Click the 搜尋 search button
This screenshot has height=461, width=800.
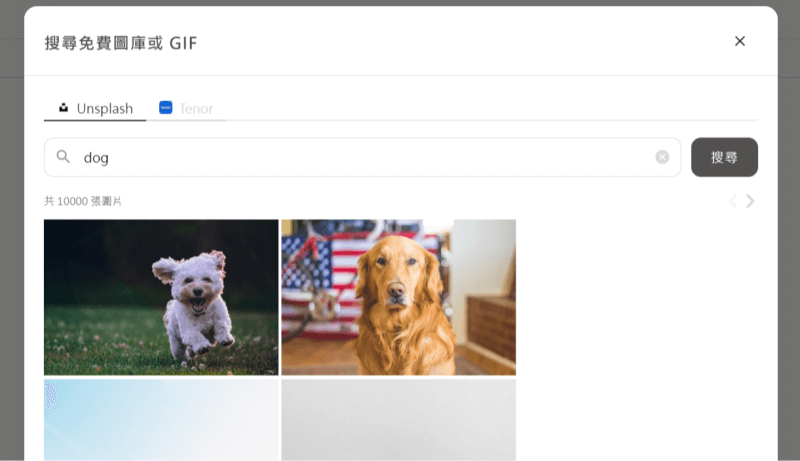724,157
